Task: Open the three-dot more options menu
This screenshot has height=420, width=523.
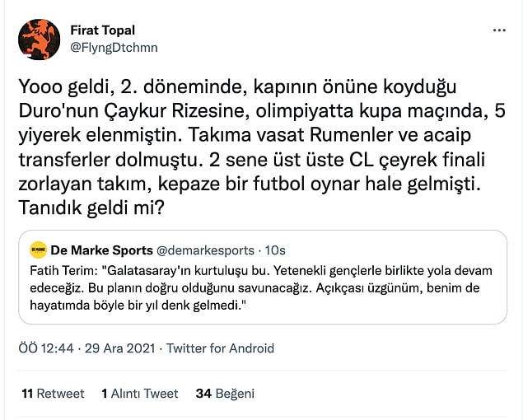Action: coord(499,30)
